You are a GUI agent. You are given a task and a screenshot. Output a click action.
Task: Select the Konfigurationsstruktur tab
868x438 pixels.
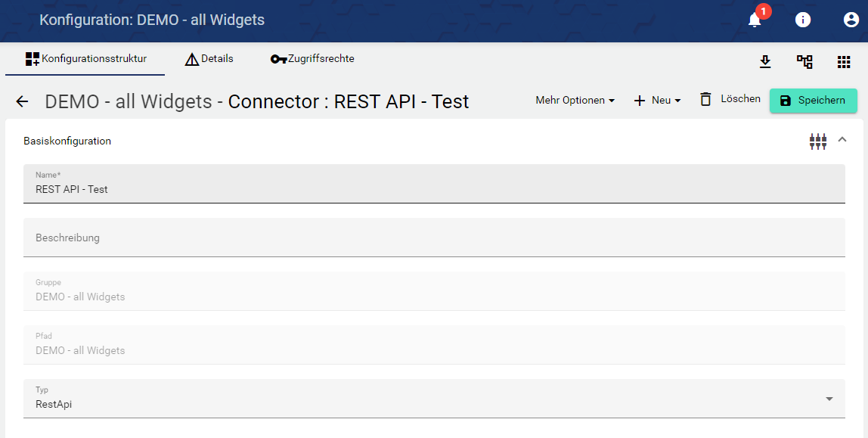tap(85, 59)
